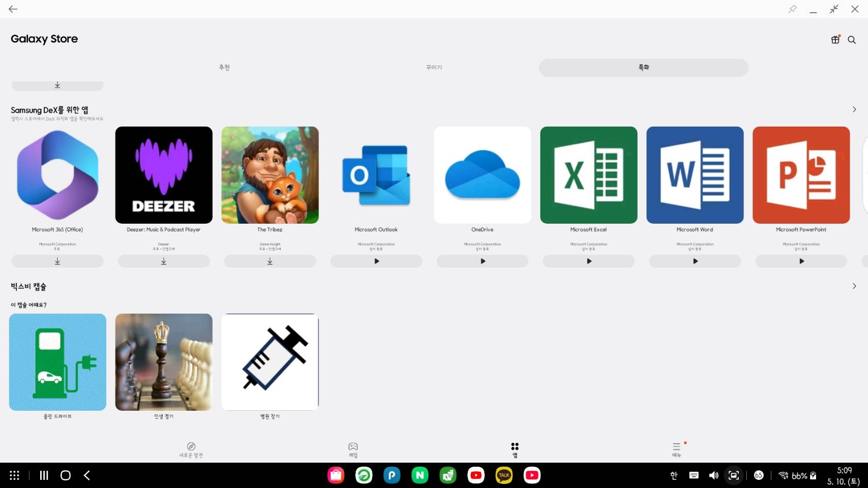868x488 pixels.
Task: Launch Microsoft Excel with play button
Action: coord(589,261)
